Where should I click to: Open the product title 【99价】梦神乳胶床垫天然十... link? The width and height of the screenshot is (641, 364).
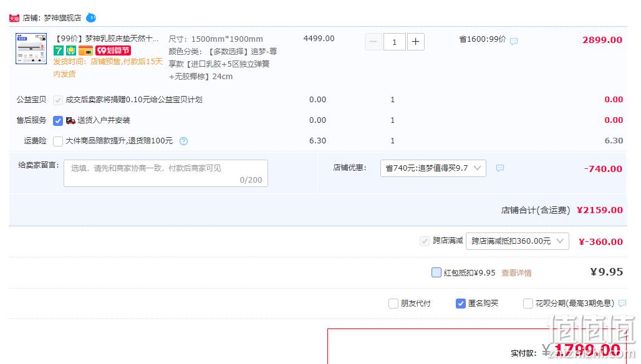106,39
